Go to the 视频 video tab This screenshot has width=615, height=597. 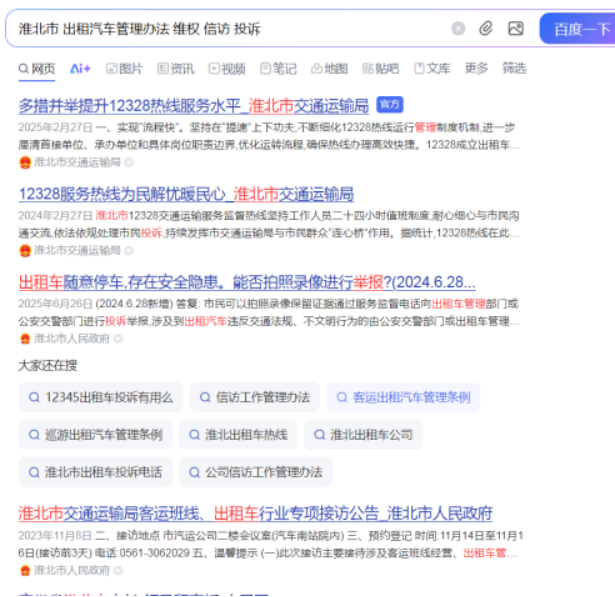[227, 68]
